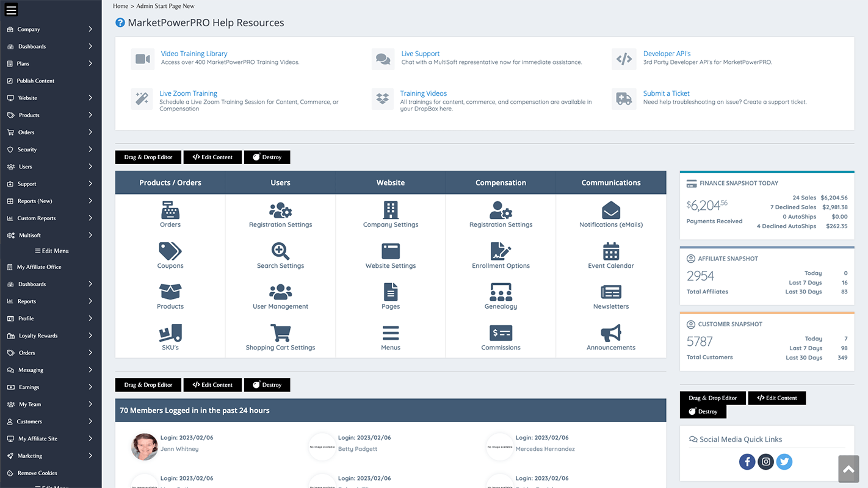Open the Notifications (eMails) envelope icon
Image resolution: width=868 pixels, height=488 pixels.
click(x=611, y=210)
